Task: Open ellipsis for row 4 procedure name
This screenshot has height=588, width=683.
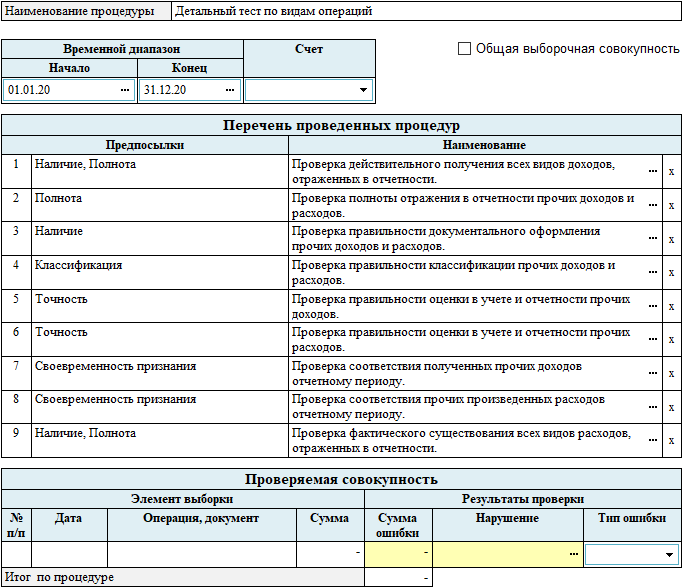Action: (x=653, y=272)
